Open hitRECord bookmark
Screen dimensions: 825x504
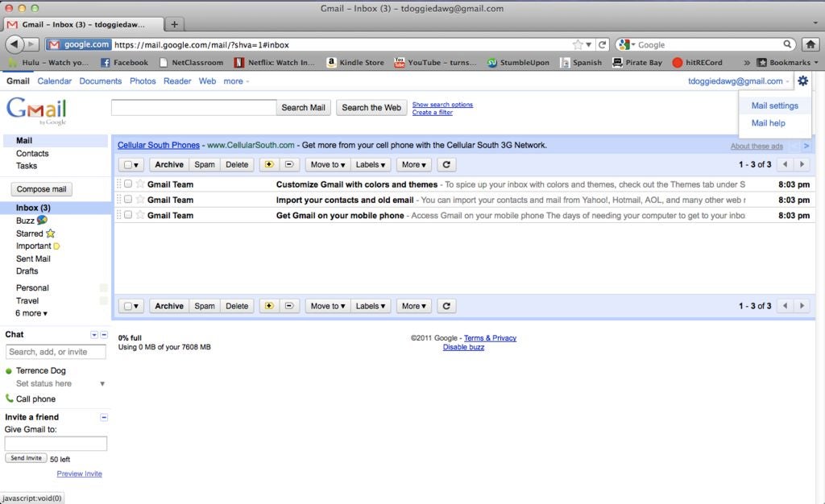coord(698,63)
